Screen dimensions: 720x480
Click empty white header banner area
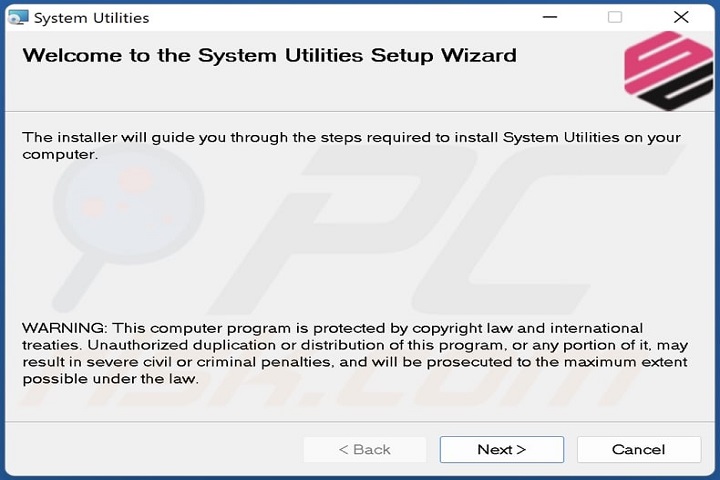pyautogui.click(x=570, y=85)
